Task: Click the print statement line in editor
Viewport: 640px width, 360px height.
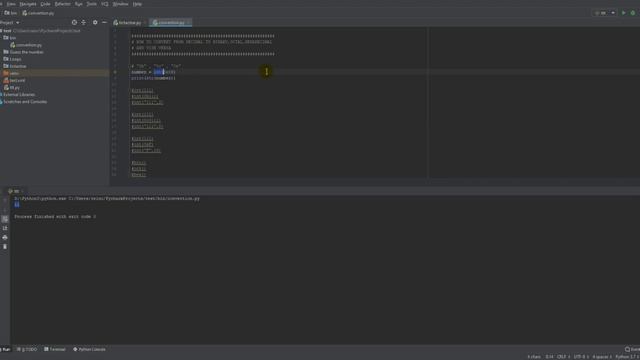Action: click(x=153, y=78)
